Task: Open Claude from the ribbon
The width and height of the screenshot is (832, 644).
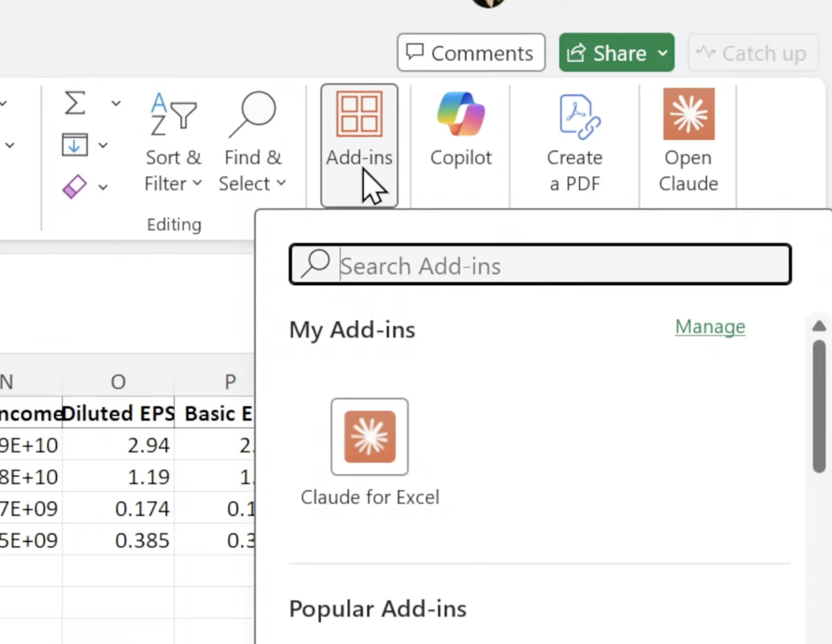Action: click(x=688, y=140)
